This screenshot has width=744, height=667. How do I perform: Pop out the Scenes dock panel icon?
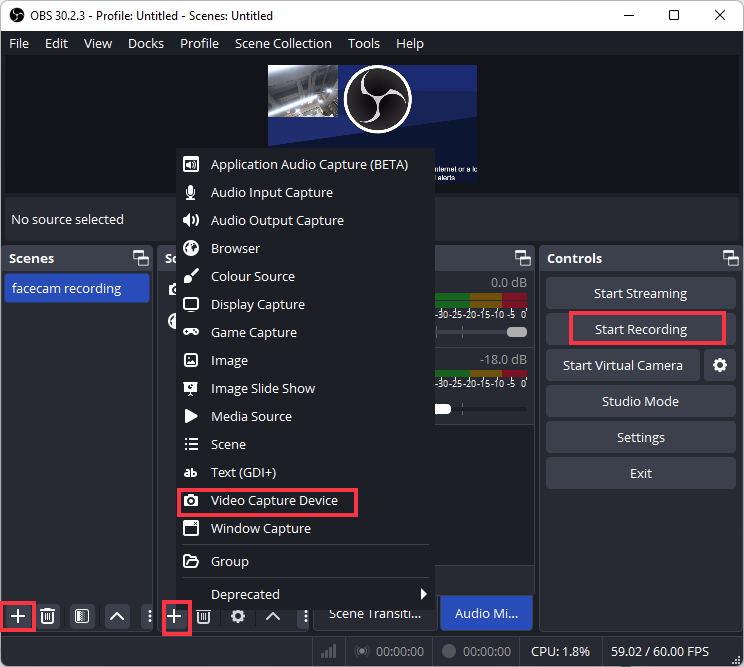click(x=141, y=258)
